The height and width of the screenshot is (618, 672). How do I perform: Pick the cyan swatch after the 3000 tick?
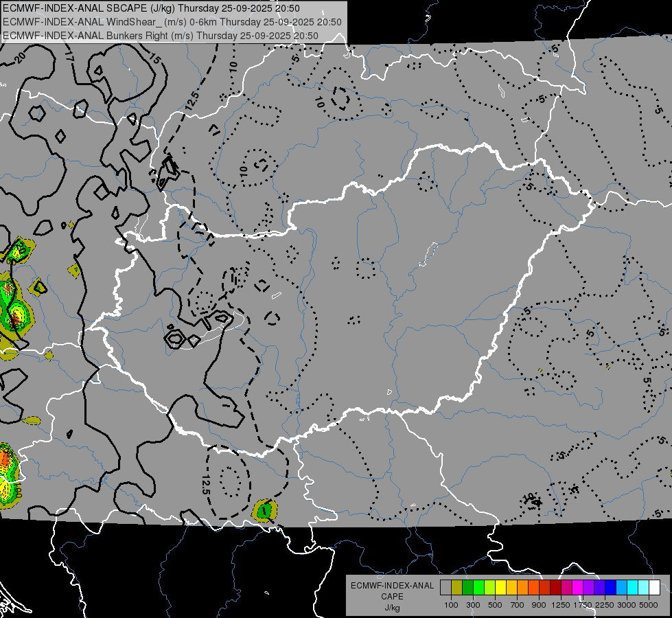633,588
